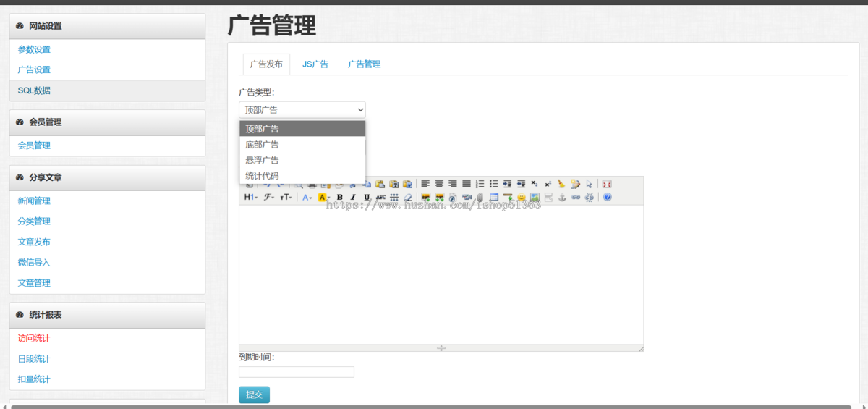Open 广告设置 in the sidebar
Screen dimensions: 868x409
[x=34, y=70]
